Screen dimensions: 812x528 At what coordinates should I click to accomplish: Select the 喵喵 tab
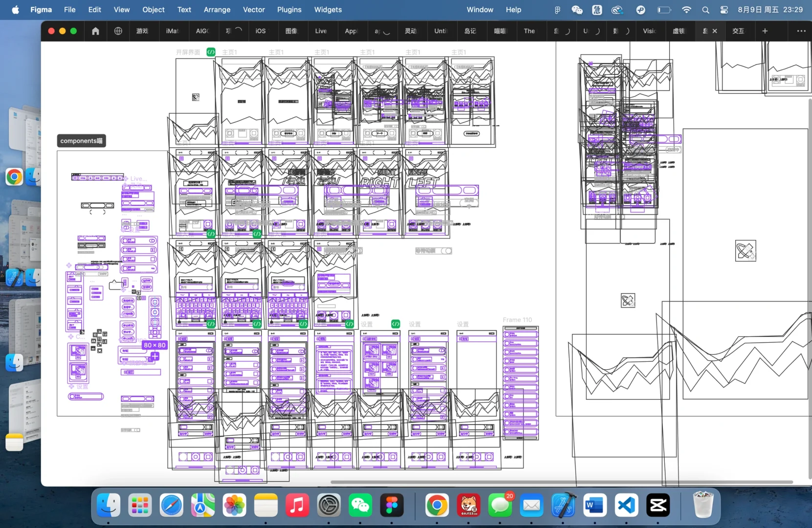[500, 31]
